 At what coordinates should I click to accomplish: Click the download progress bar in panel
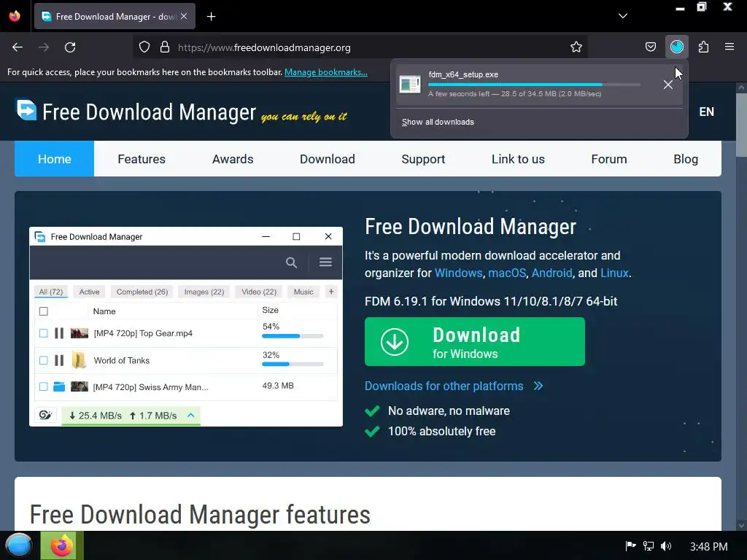tap(534, 85)
